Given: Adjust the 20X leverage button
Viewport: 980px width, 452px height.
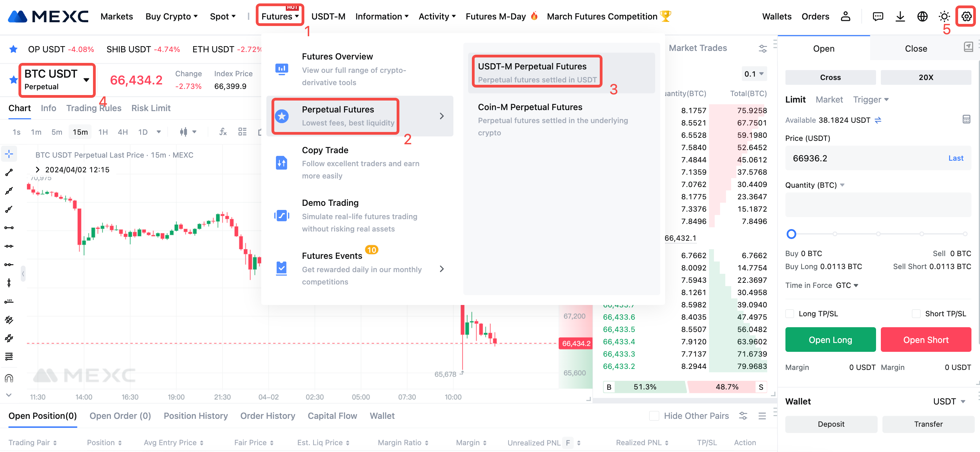Looking at the screenshot, I should click(x=926, y=77).
